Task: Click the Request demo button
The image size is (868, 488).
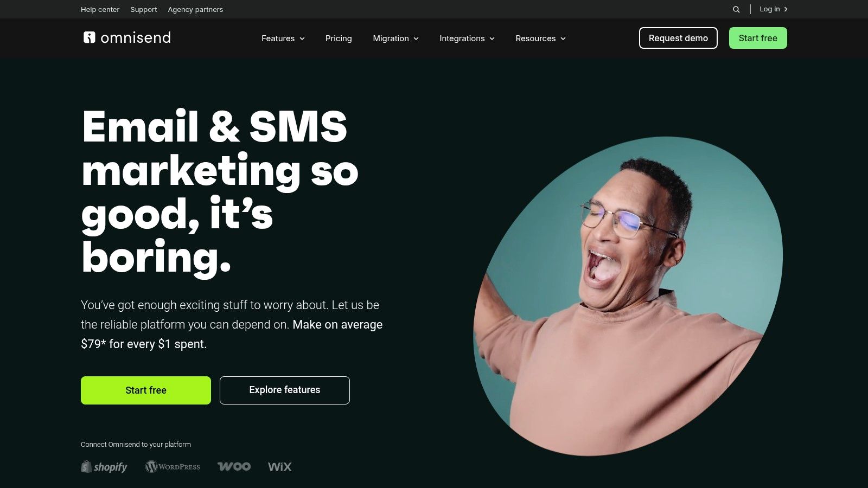Action: click(x=678, y=38)
